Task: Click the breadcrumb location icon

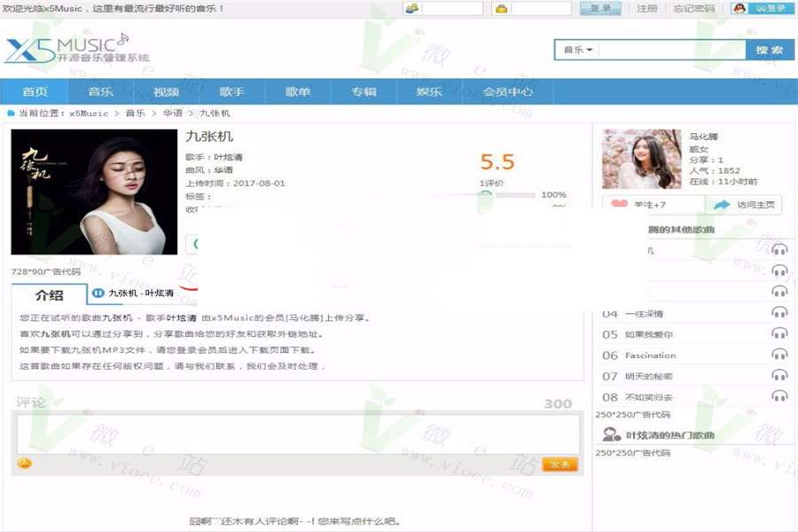Action: click(12, 113)
